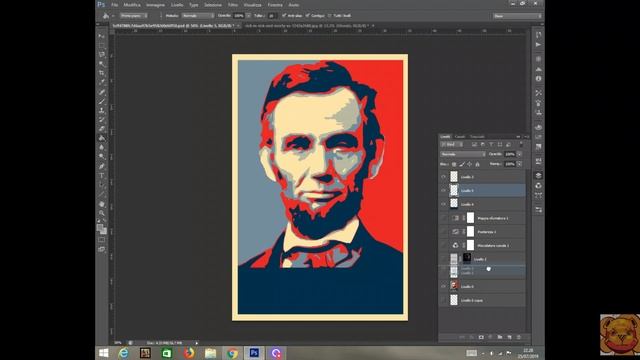Open the workspace switcher dropdown

pyautogui.click(x=518, y=16)
